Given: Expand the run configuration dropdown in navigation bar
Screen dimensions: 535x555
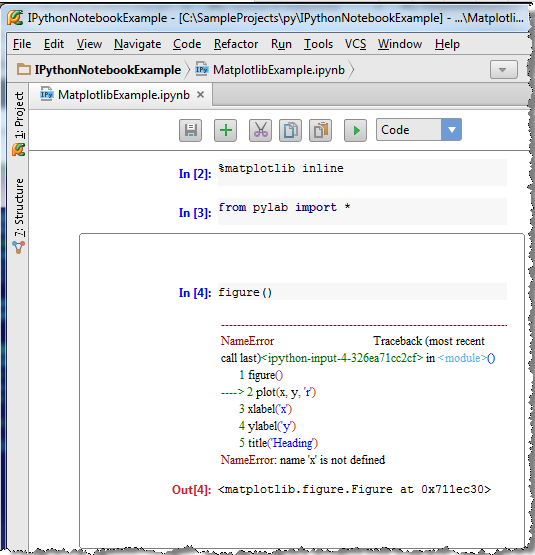Looking at the screenshot, I should [x=503, y=70].
